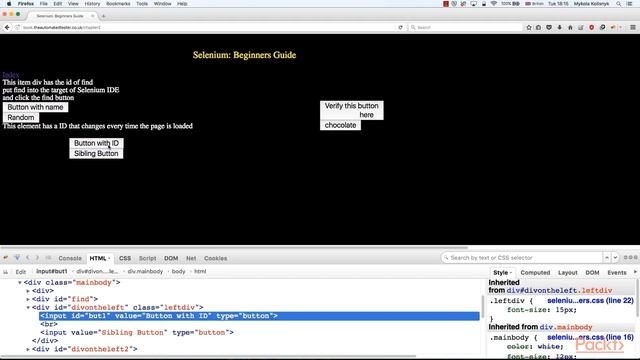Open the bookmarks list icon
This screenshot has width=640, height=360.
click(x=539, y=27)
